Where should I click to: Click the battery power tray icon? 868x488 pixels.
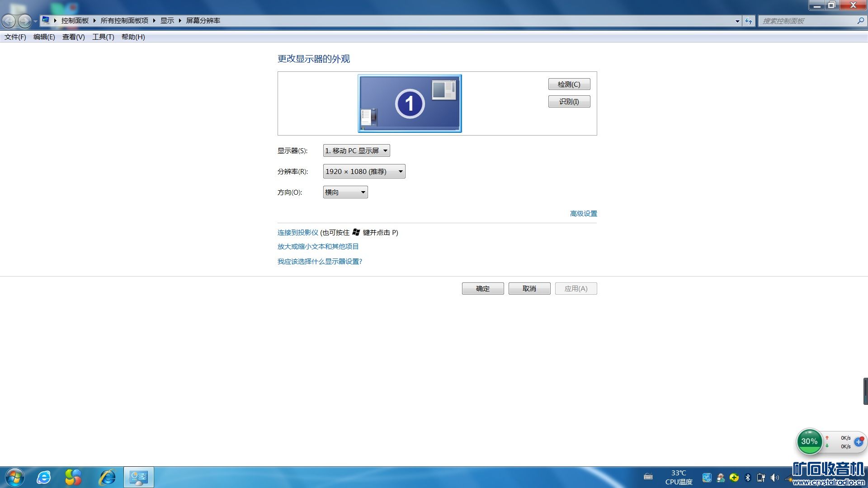pos(761,478)
